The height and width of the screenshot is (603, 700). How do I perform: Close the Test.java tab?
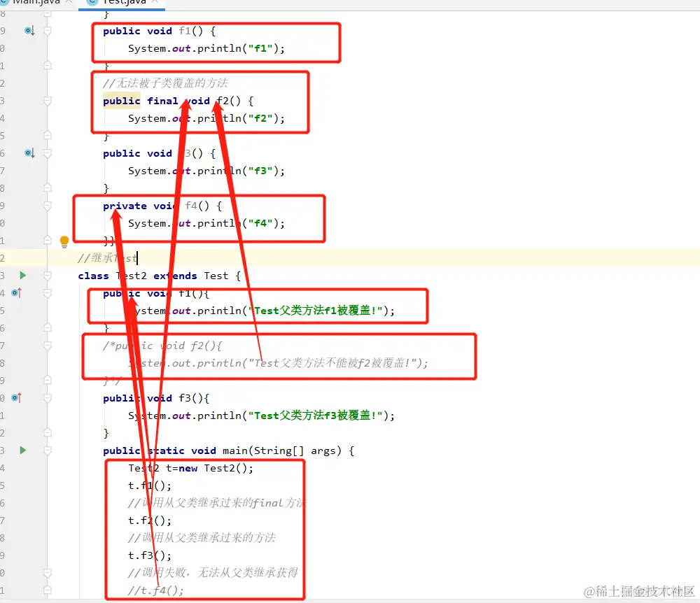155,2
